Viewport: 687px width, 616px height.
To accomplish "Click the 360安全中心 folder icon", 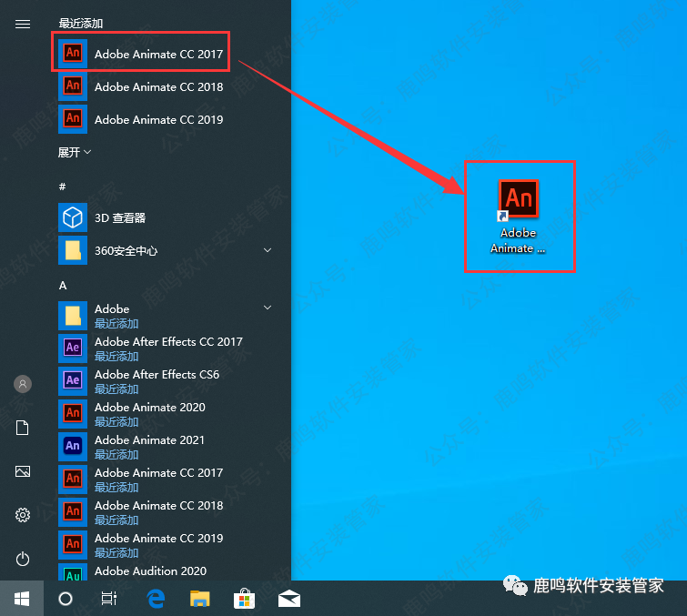I will click(73, 250).
